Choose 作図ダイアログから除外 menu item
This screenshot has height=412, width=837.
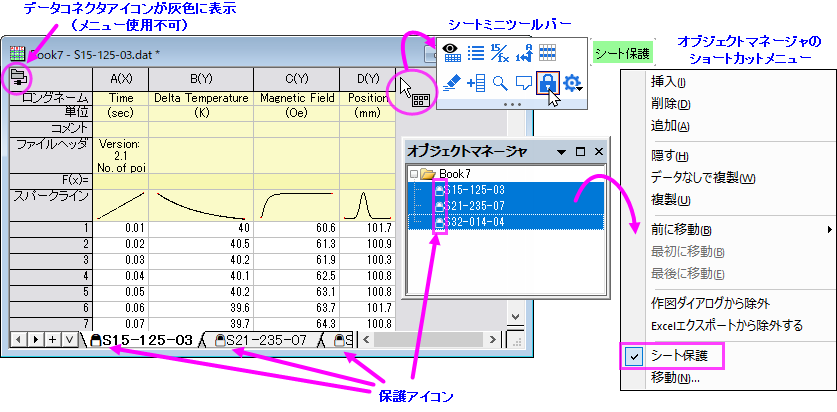729,304
